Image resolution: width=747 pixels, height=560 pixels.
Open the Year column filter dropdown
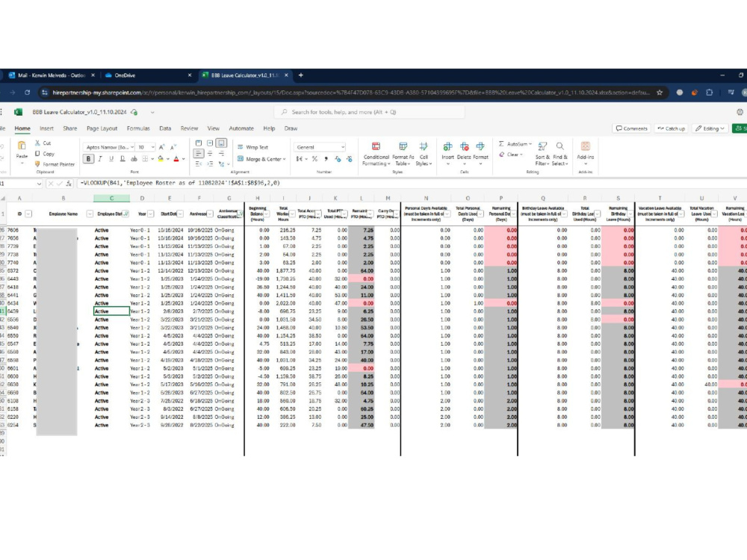150,214
